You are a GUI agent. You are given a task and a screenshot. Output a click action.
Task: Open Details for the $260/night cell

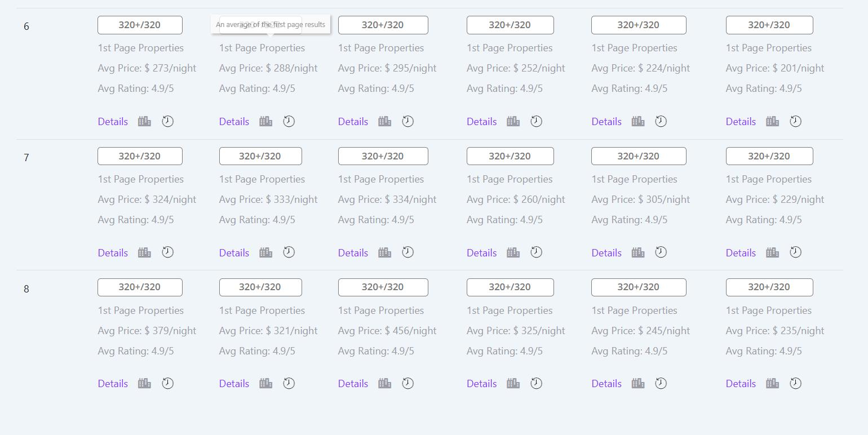click(x=481, y=253)
